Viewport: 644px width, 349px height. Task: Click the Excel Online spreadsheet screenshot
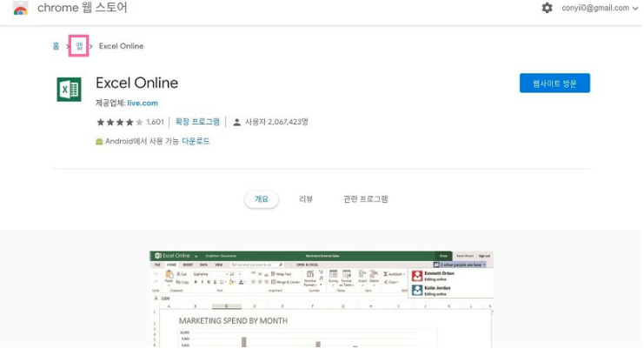pyautogui.click(x=322, y=299)
